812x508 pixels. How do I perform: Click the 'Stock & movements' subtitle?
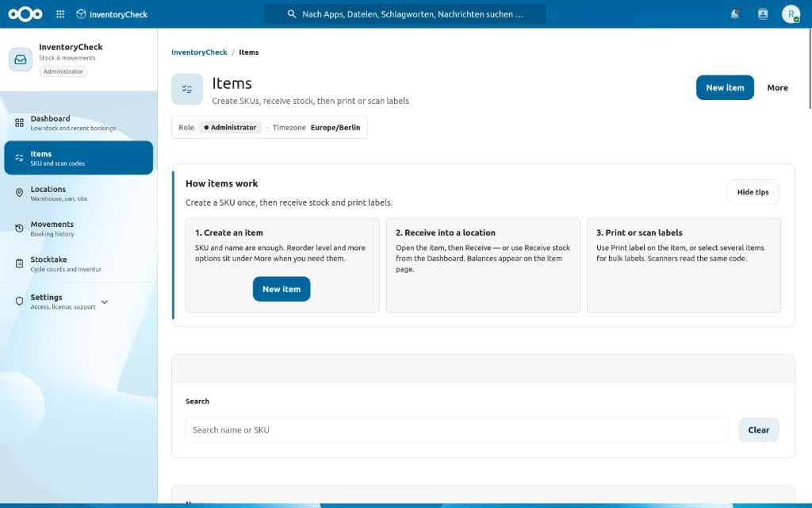click(x=67, y=58)
